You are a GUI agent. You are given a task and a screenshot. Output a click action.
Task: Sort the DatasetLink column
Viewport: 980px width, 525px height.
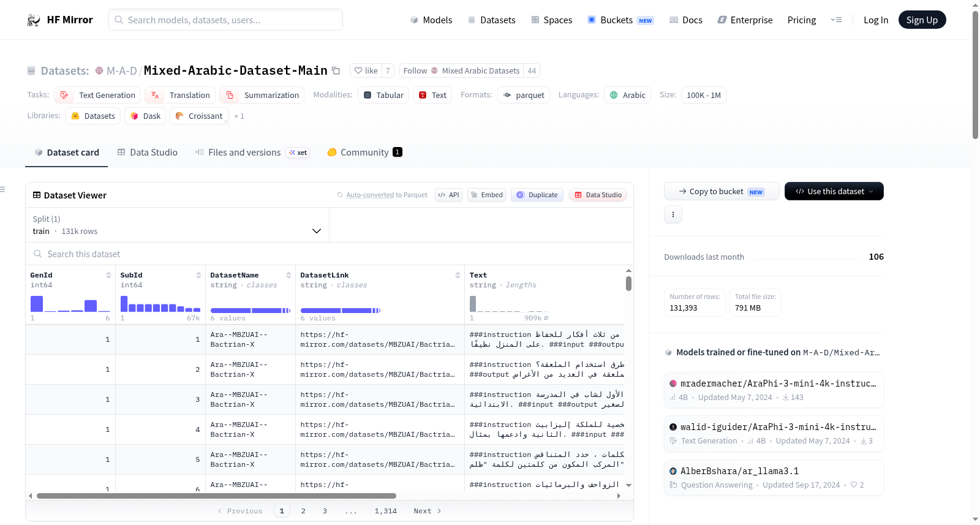click(458, 275)
